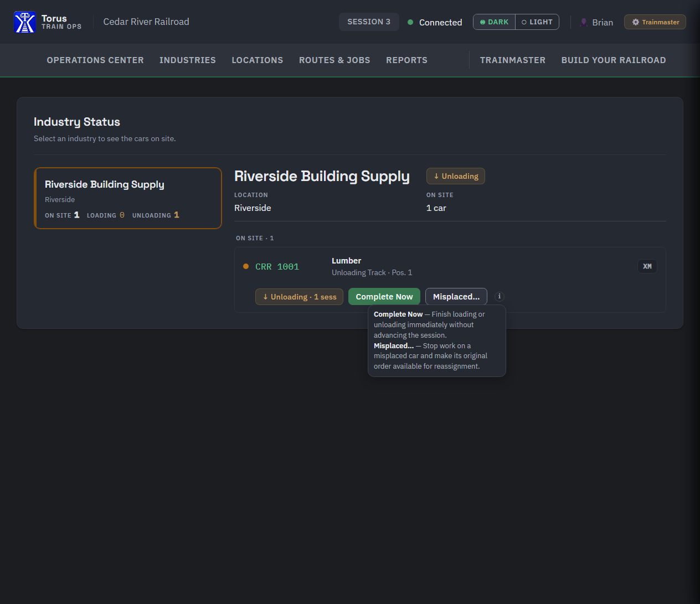Open the Locations tab
The image size is (700, 604).
point(258,60)
